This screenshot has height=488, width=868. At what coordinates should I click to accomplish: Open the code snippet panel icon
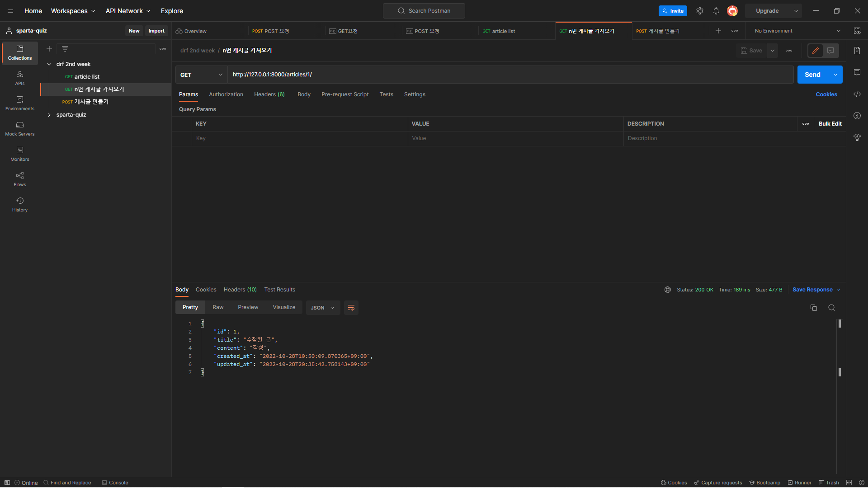click(857, 94)
